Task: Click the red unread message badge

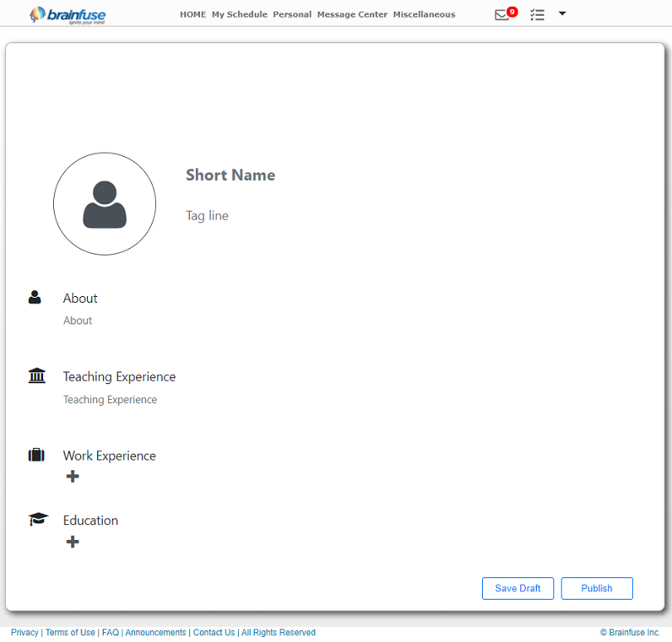Action: [512, 12]
